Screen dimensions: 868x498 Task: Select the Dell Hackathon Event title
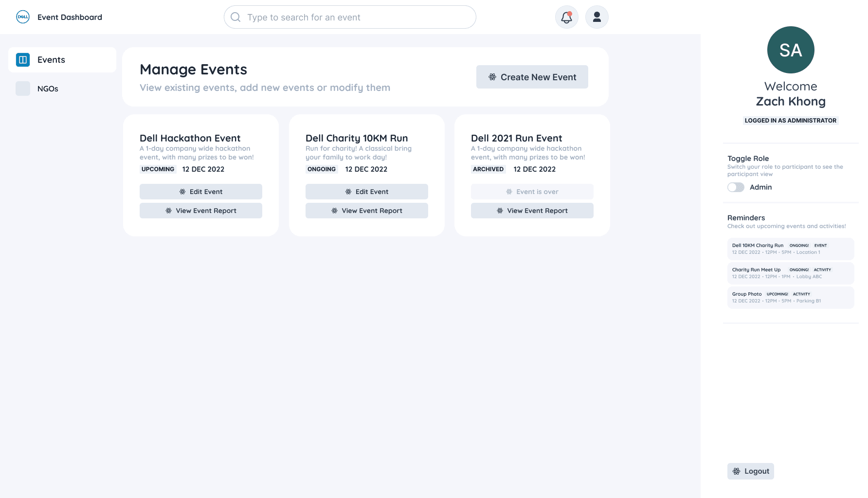point(190,138)
